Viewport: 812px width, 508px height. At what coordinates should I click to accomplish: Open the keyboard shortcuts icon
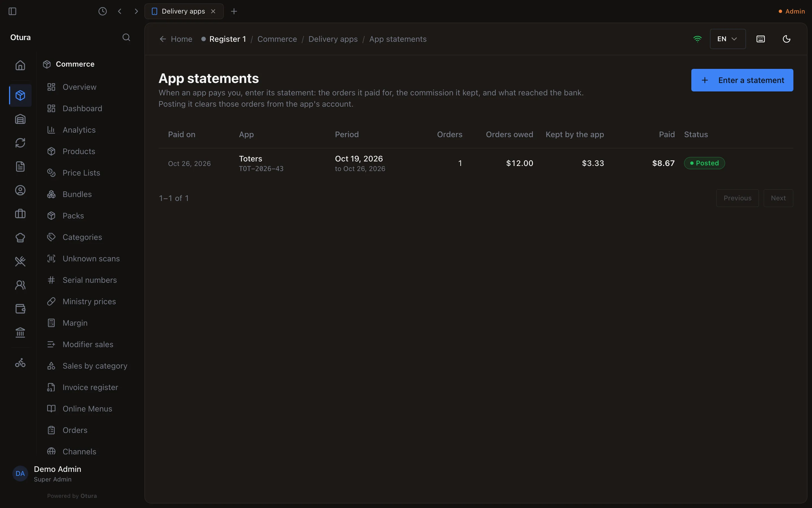tap(761, 39)
